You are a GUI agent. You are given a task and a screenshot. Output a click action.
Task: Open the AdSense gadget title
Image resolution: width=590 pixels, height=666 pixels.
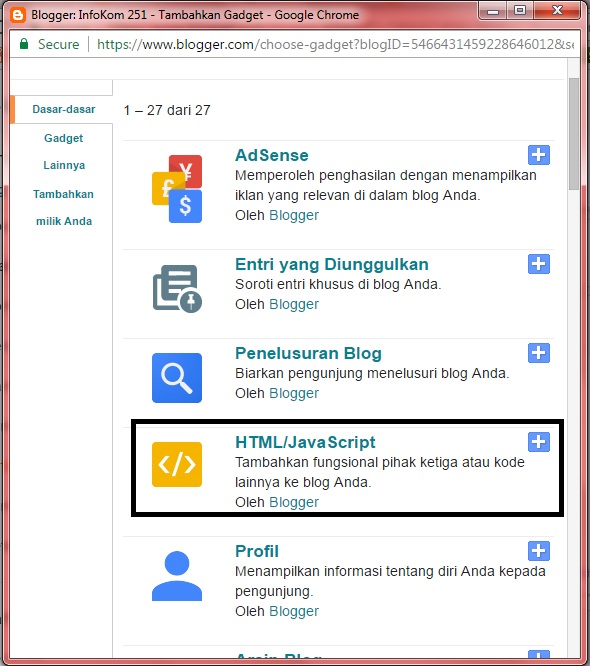coord(272,155)
